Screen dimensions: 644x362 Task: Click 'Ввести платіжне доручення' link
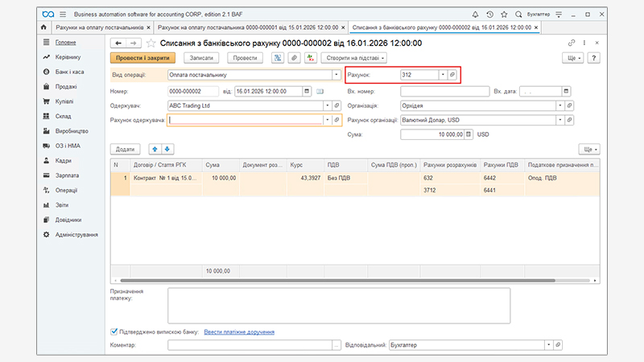(x=239, y=331)
